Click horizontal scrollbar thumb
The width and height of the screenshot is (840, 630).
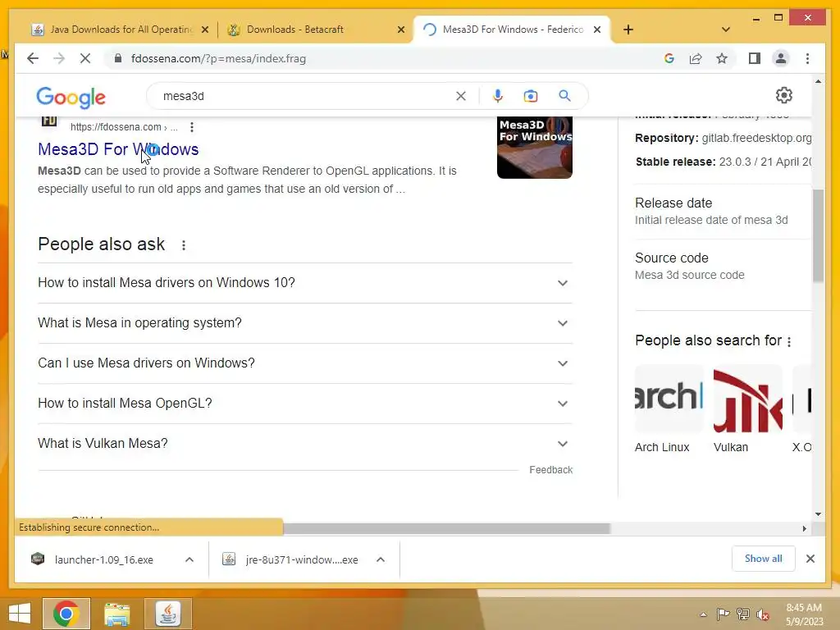tap(446, 529)
